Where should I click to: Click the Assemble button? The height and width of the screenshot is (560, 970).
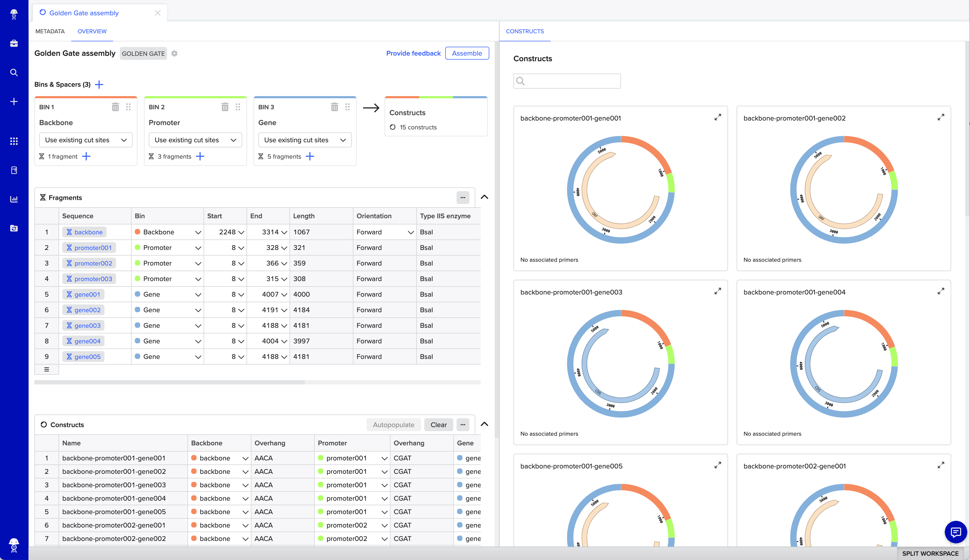tap(467, 53)
